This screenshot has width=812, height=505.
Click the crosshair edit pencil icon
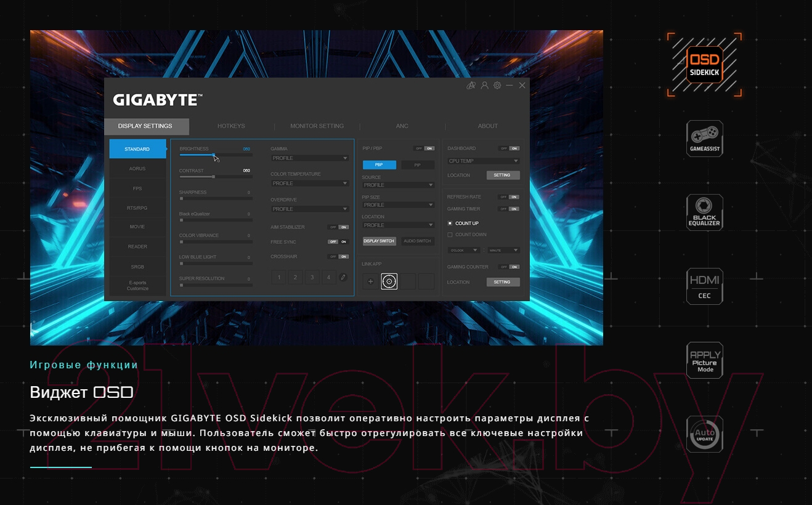click(343, 278)
